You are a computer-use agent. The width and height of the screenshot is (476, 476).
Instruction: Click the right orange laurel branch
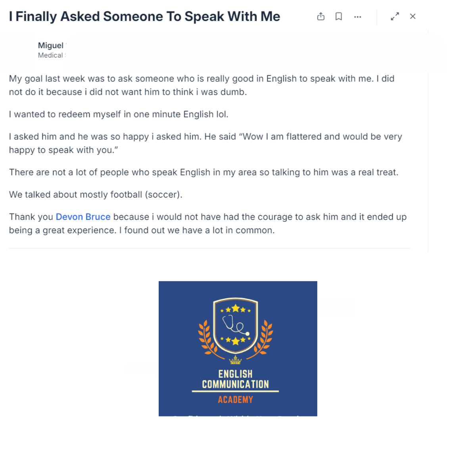click(265, 337)
